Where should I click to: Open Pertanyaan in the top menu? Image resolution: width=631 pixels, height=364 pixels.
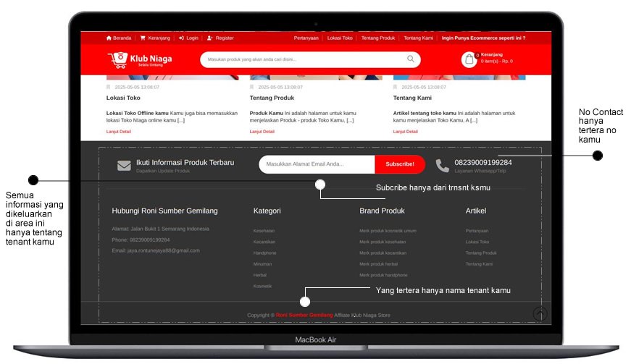click(x=306, y=38)
